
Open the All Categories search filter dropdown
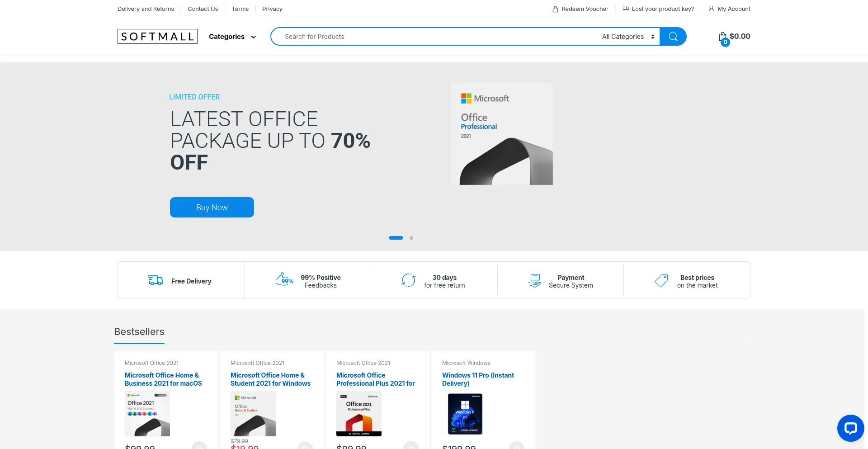click(x=628, y=37)
